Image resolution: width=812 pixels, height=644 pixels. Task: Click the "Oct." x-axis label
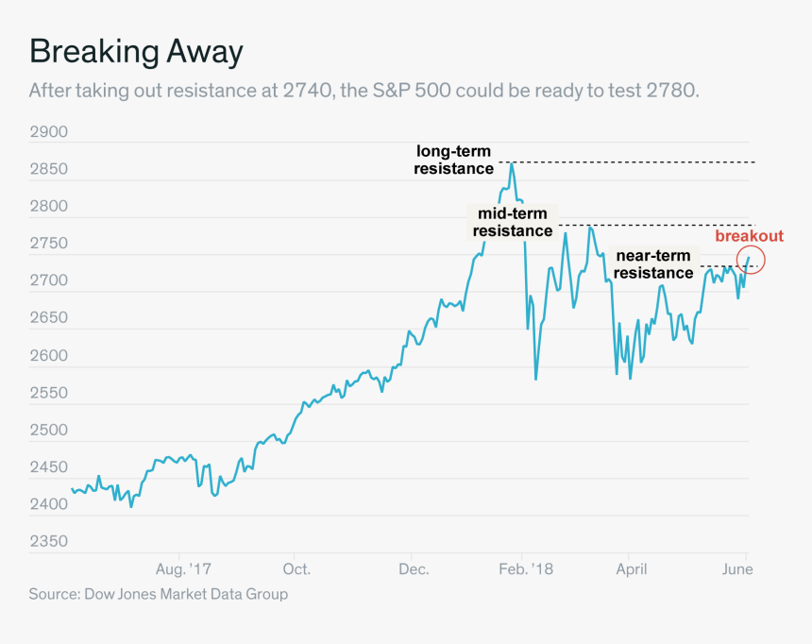(296, 569)
